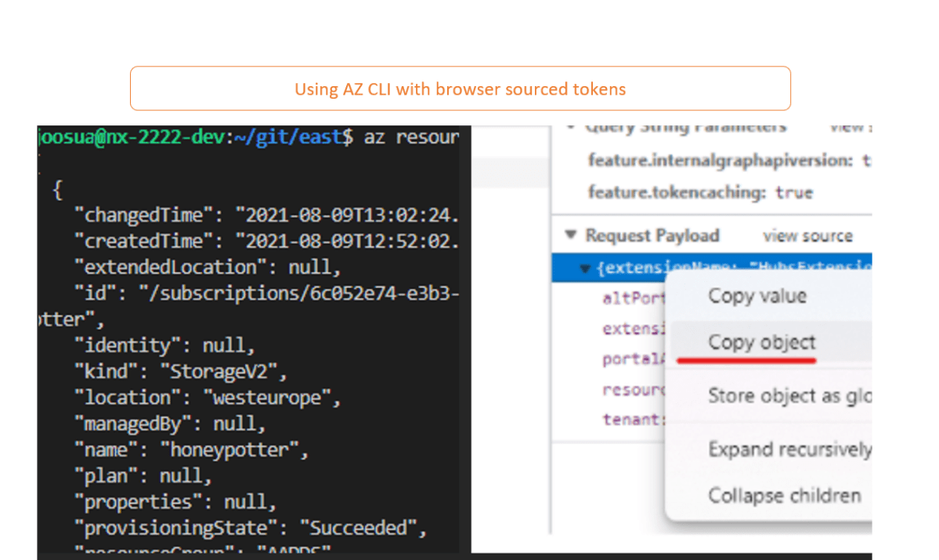Collapse the extensionName object tree
The image size is (939, 560).
[585, 267]
